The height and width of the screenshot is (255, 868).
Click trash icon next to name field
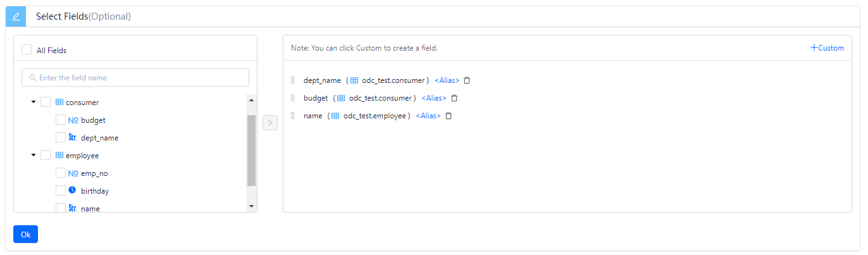click(x=449, y=116)
